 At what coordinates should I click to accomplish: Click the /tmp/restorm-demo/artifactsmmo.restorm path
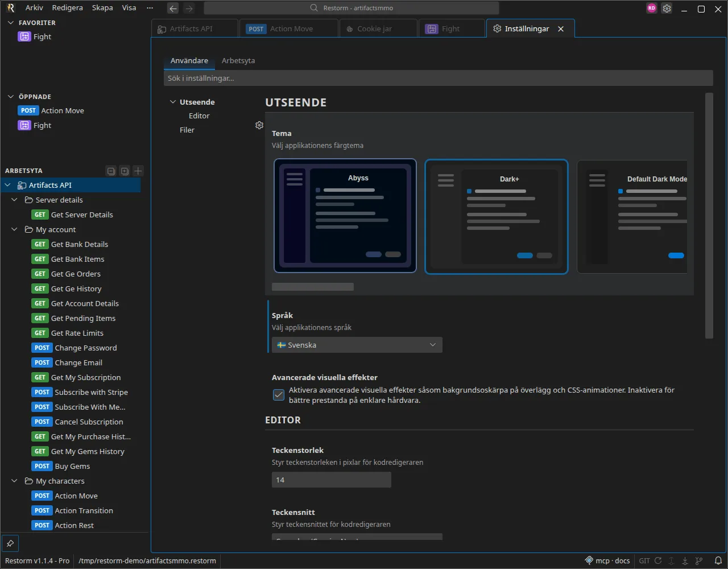click(x=147, y=560)
